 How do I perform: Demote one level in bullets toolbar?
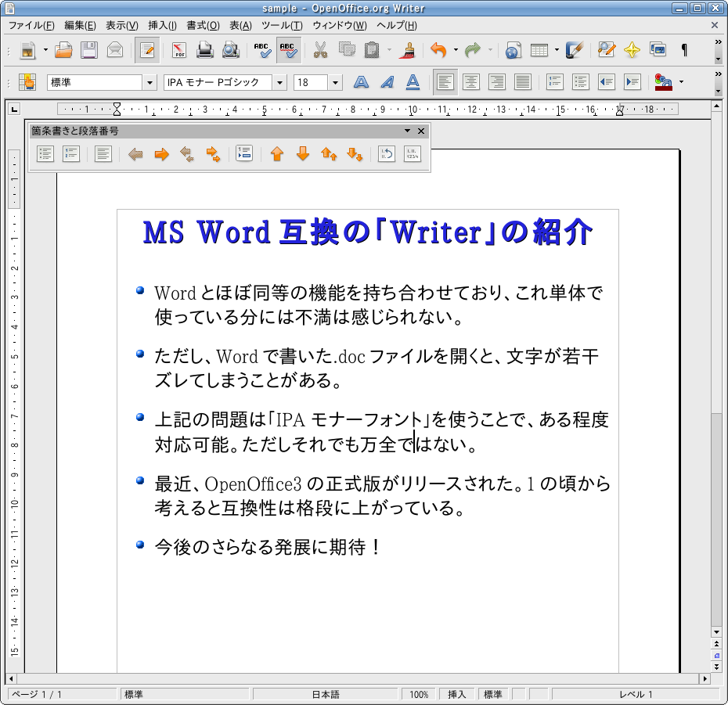pos(161,154)
